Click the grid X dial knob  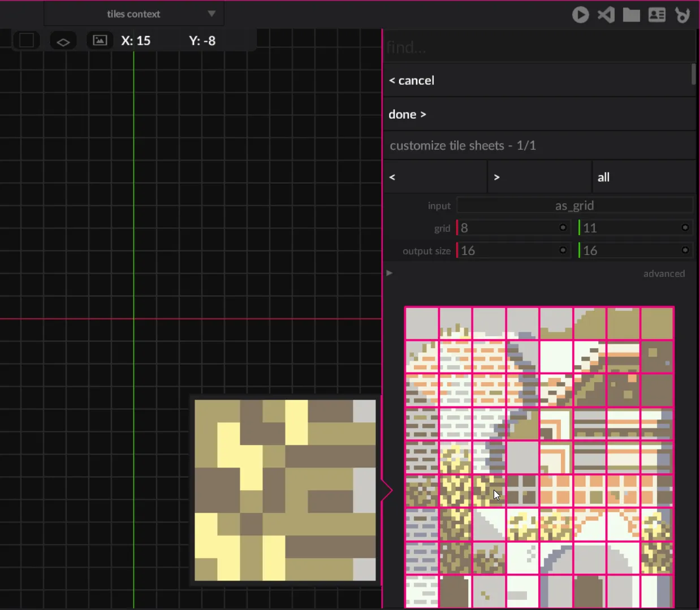tap(563, 227)
